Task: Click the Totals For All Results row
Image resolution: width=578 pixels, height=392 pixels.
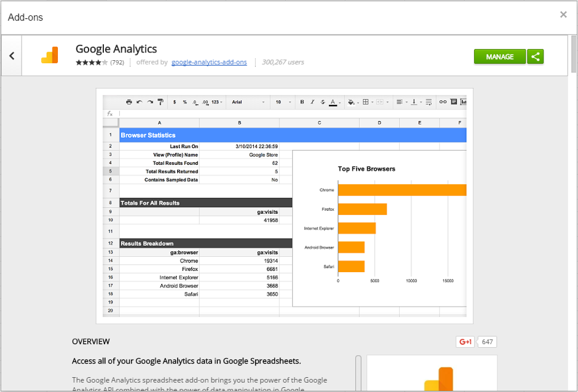Action: [x=206, y=203]
